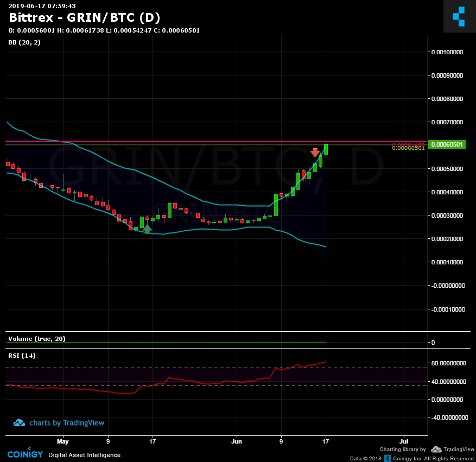The height and width of the screenshot is (462, 476).
Task: Click the 80.00000000 RSI axis label
Action: point(448,363)
